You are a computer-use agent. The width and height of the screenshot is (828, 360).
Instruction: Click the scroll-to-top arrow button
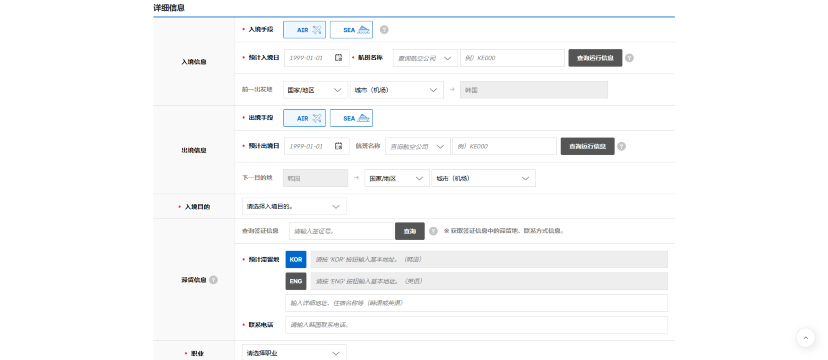click(805, 337)
